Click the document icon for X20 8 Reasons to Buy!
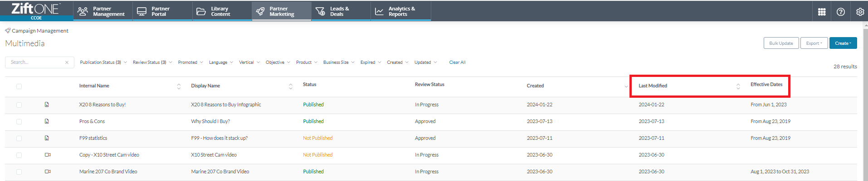The height and width of the screenshot is (181, 868). (x=47, y=105)
